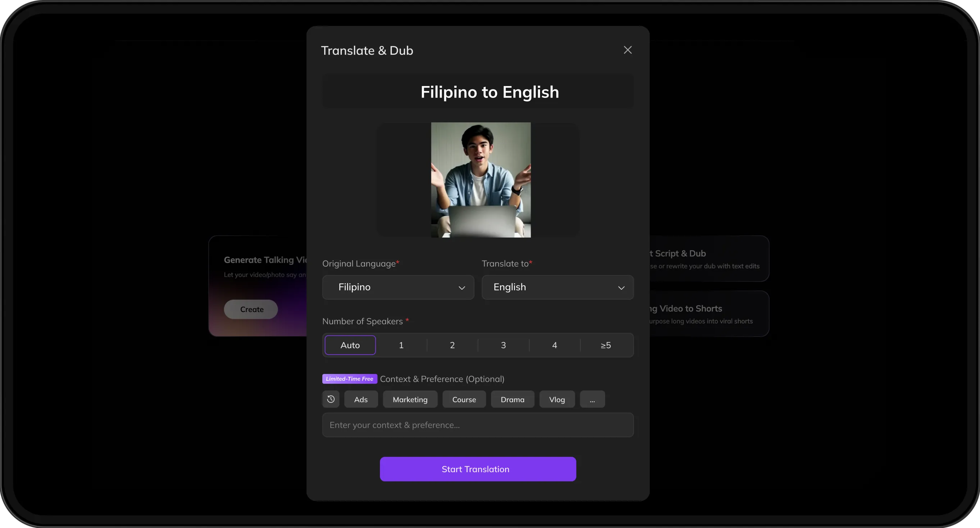Image resolution: width=980 pixels, height=528 pixels.
Task: Click the 'Translate to' label
Action: 505,263
